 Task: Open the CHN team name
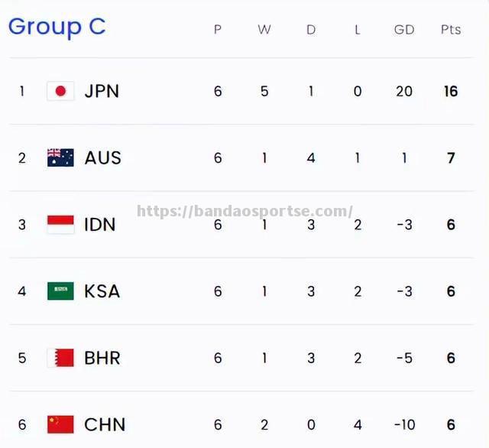[105, 424]
